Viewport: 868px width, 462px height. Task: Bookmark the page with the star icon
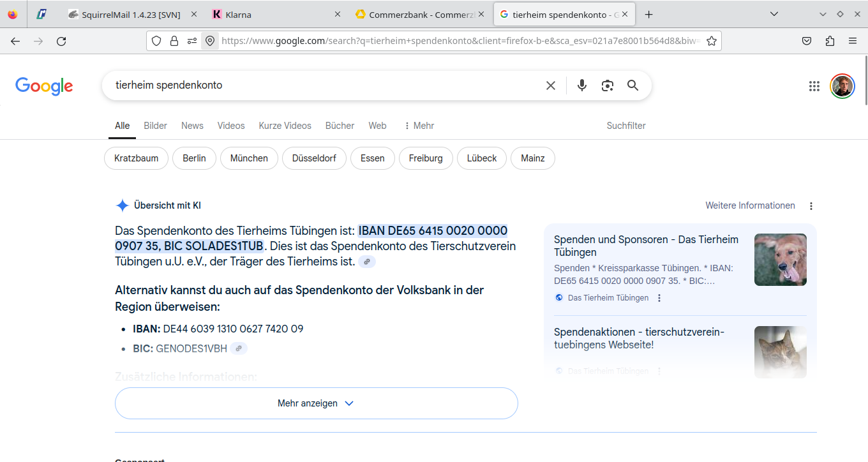(712, 40)
